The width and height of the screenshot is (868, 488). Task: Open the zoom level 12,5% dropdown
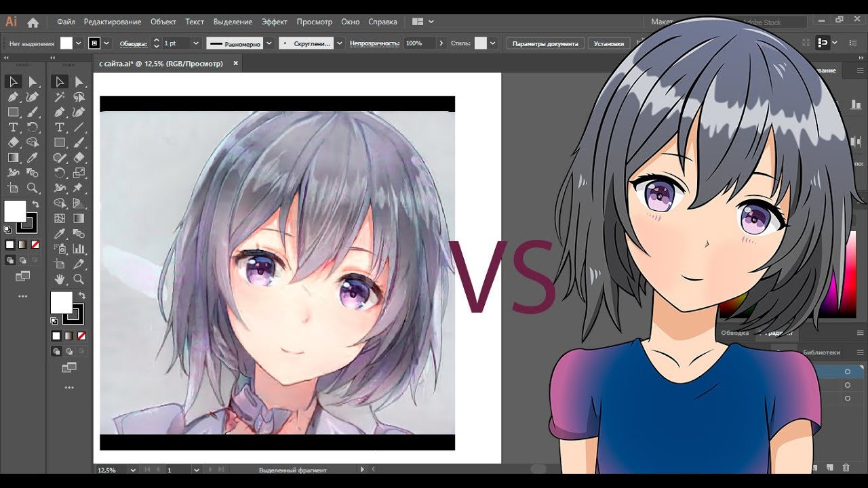132,470
